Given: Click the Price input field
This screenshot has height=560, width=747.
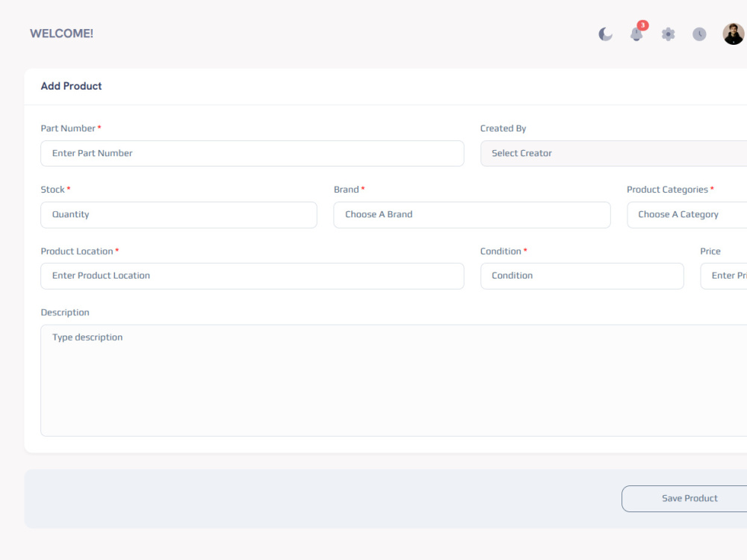Looking at the screenshot, I should click(x=724, y=276).
